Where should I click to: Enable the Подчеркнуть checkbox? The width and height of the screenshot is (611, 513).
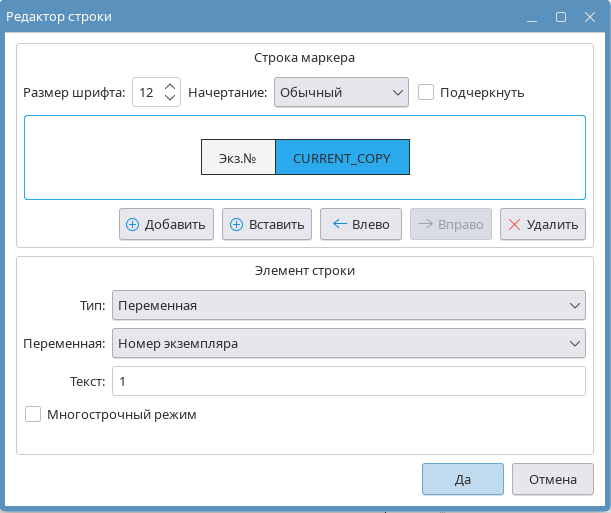426,92
